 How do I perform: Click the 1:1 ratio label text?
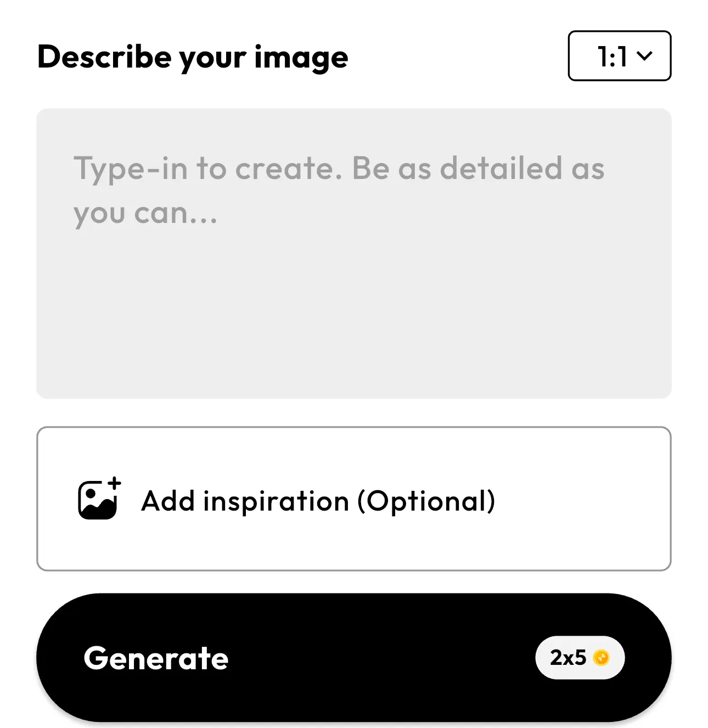pos(612,56)
